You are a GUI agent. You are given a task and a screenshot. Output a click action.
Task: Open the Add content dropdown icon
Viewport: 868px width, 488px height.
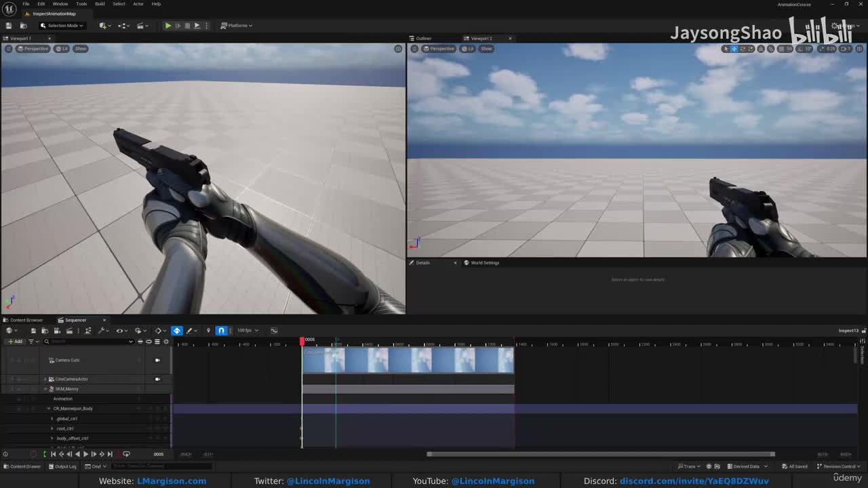(104, 26)
